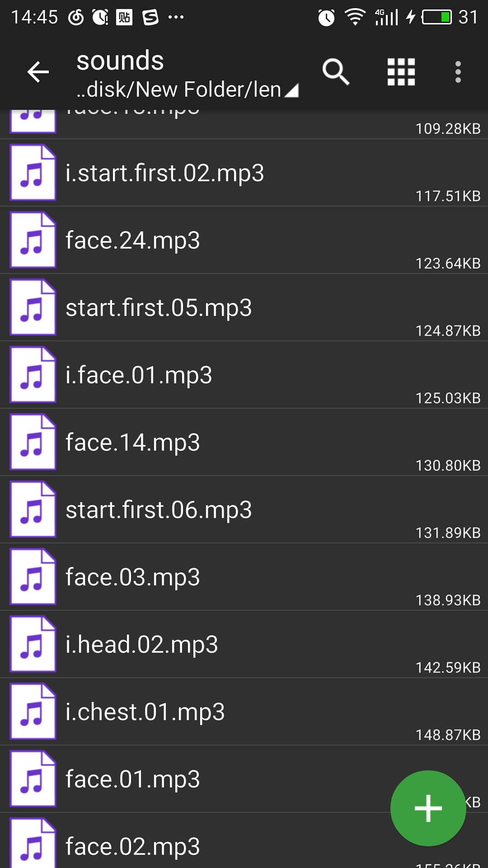Image resolution: width=488 pixels, height=868 pixels.
Task: Click the audio icon beside start.first.06.mp3
Action: tap(33, 509)
